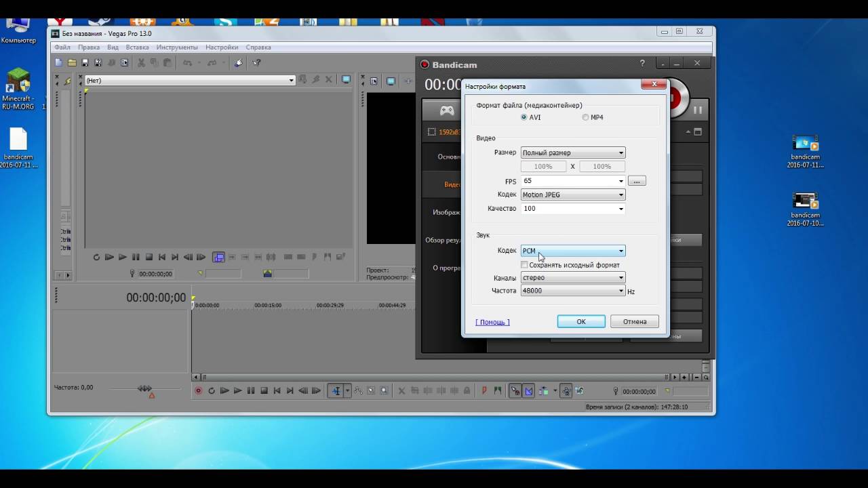Click the Компьютер desktop icon
This screenshot has height=488, width=868.
[18, 30]
